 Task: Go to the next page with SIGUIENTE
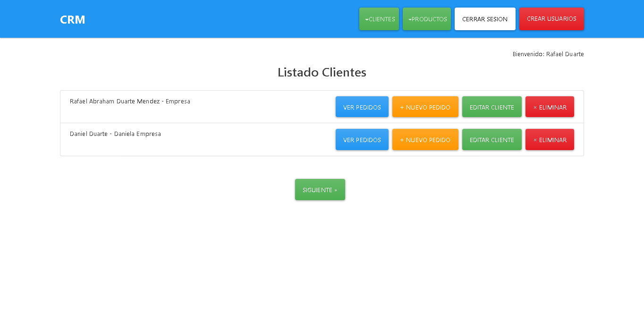(x=320, y=189)
